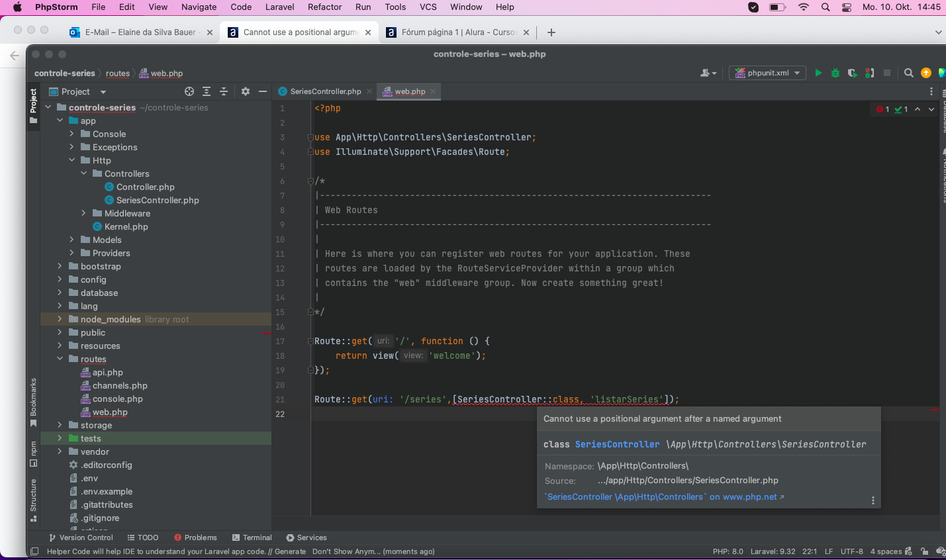The image size is (946, 560).
Task: Expand all in the Project panel
Action: pos(207,91)
